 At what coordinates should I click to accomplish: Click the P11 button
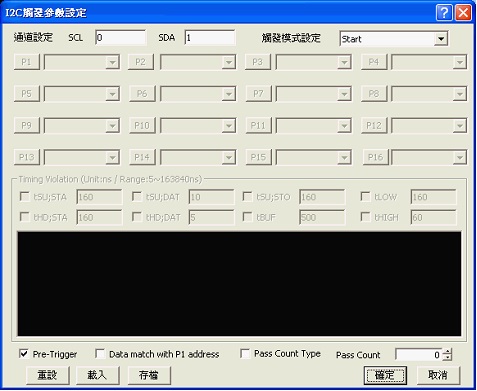point(259,126)
